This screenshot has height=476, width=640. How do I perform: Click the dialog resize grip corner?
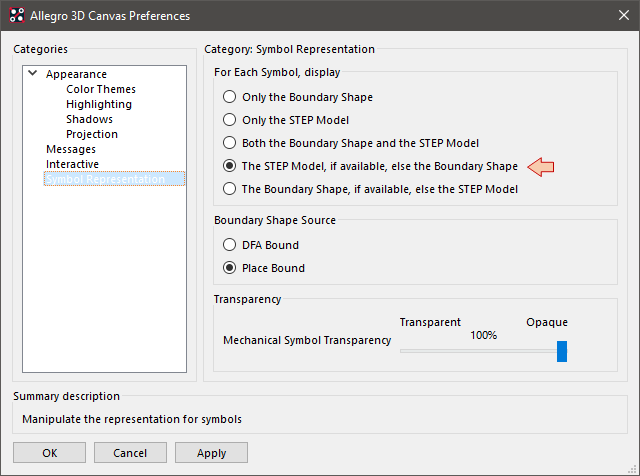click(633, 470)
